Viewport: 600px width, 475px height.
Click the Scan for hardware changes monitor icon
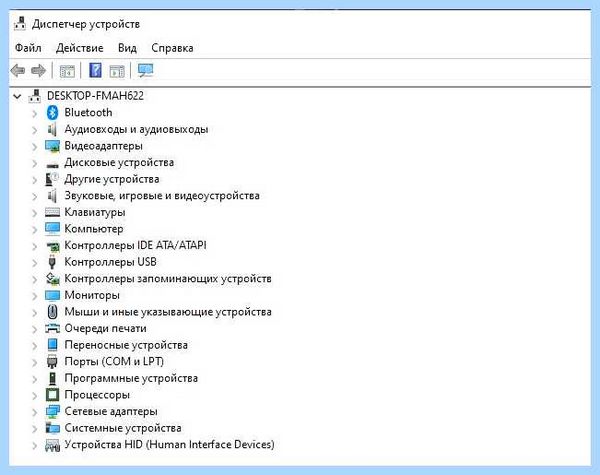pos(145,70)
